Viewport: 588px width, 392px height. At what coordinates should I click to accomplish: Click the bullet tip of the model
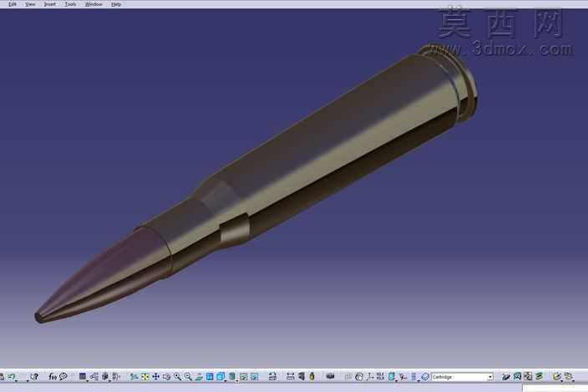coord(40,316)
